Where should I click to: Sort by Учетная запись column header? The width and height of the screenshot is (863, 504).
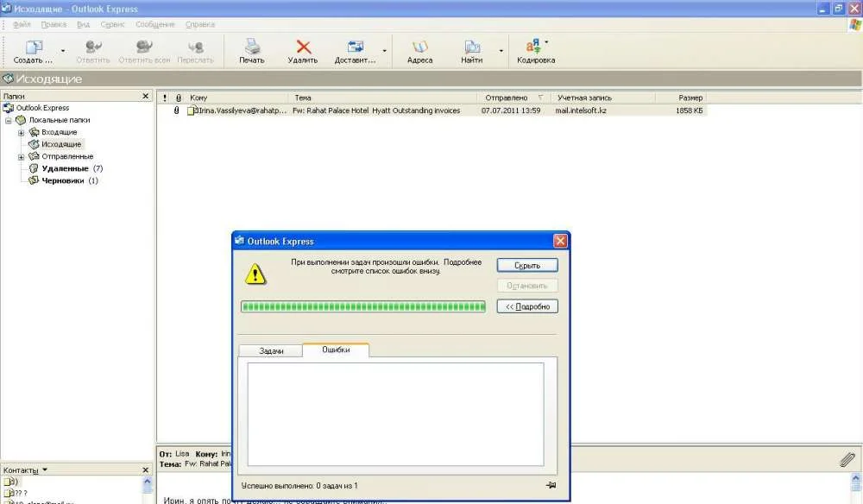(603, 98)
